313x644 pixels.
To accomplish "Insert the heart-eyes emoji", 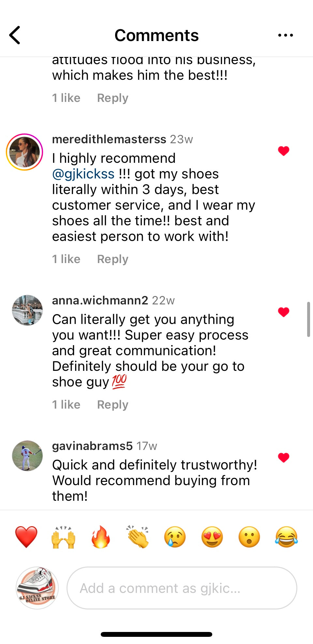I will (x=212, y=537).
